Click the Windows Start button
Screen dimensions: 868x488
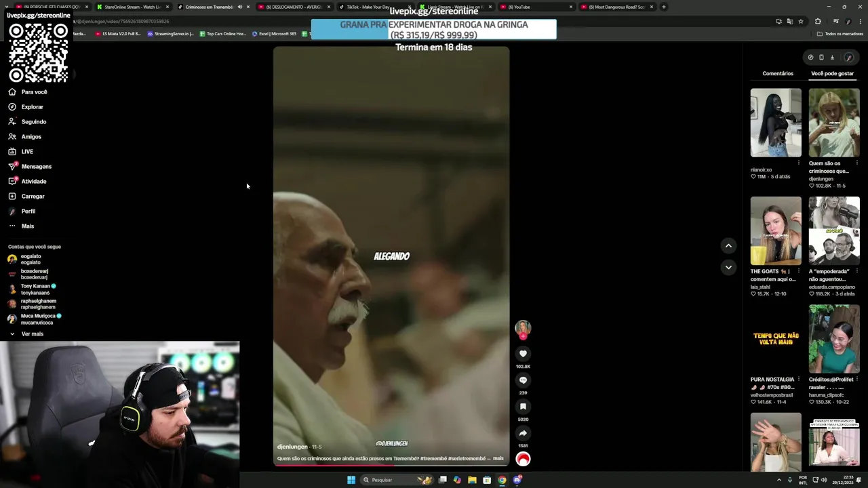(351, 480)
